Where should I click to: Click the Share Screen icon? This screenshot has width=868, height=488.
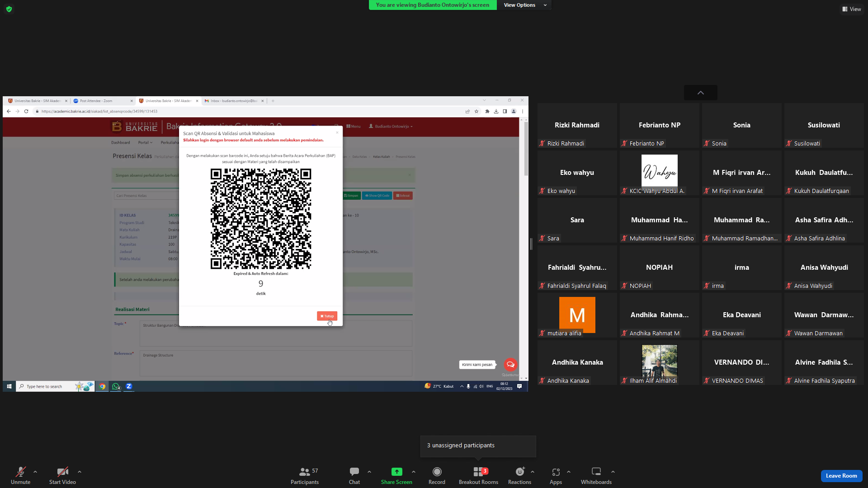pyautogui.click(x=396, y=472)
